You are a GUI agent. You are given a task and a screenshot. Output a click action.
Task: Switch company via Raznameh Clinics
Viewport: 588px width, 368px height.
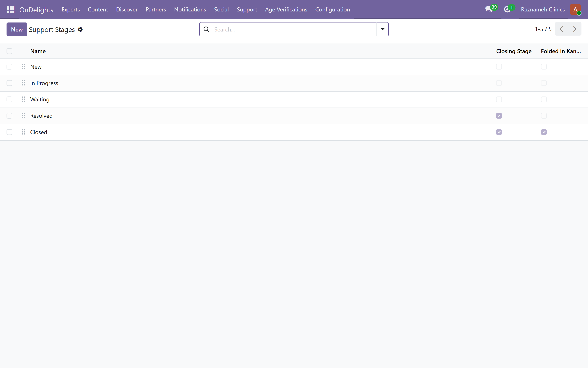click(543, 9)
